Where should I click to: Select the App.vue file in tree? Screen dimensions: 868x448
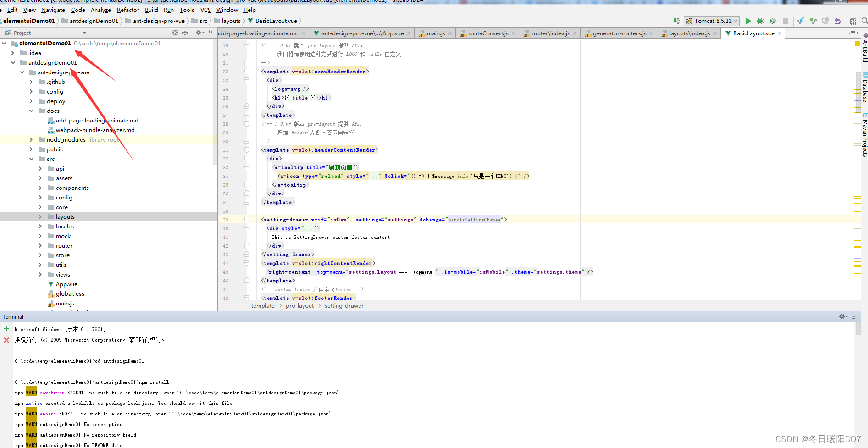[66, 284]
